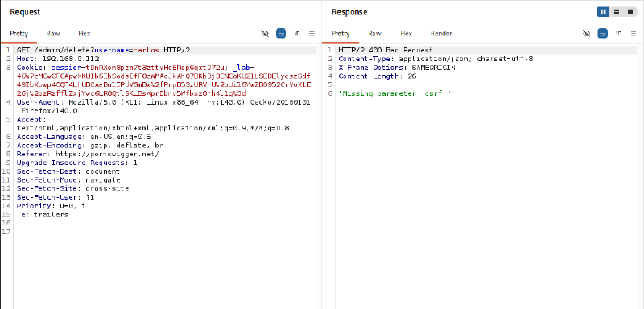This screenshot has width=644, height=309.
Task: Toggle hidden characters eye icon in Request pane
Action: [265, 33]
